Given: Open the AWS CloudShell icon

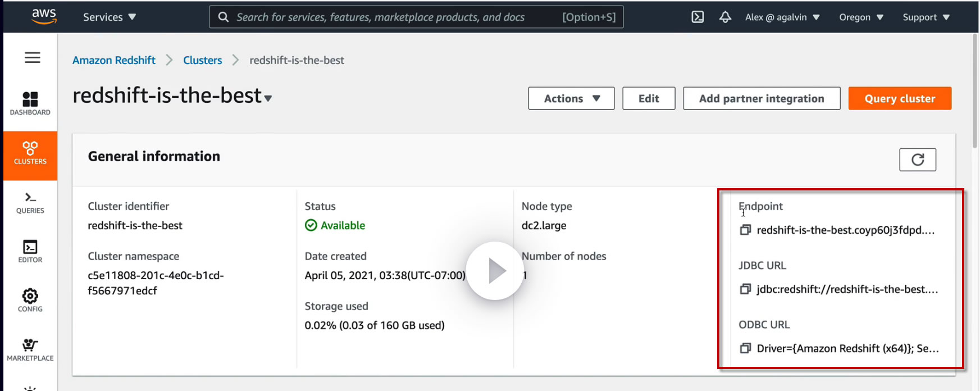Looking at the screenshot, I should point(698,17).
